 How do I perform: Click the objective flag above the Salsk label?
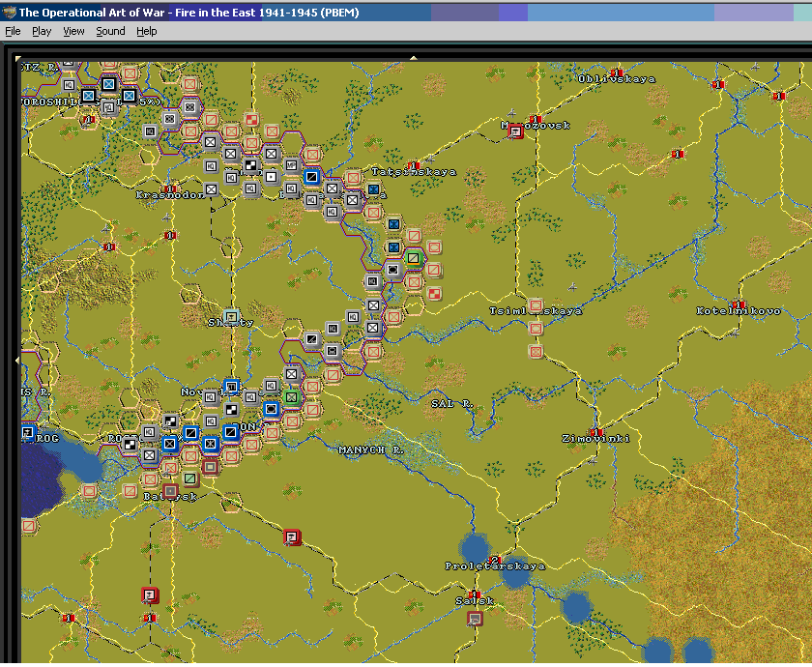tap(474, 594)
